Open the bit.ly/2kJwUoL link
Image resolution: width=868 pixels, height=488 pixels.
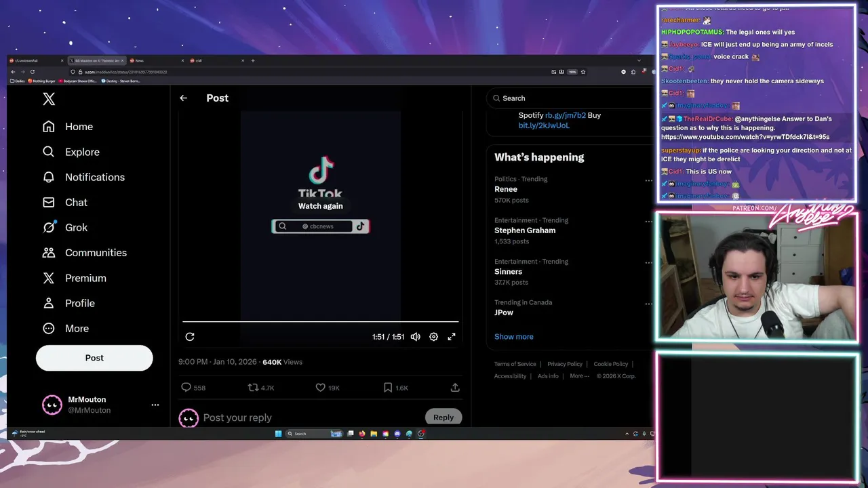tap(544, 125)
